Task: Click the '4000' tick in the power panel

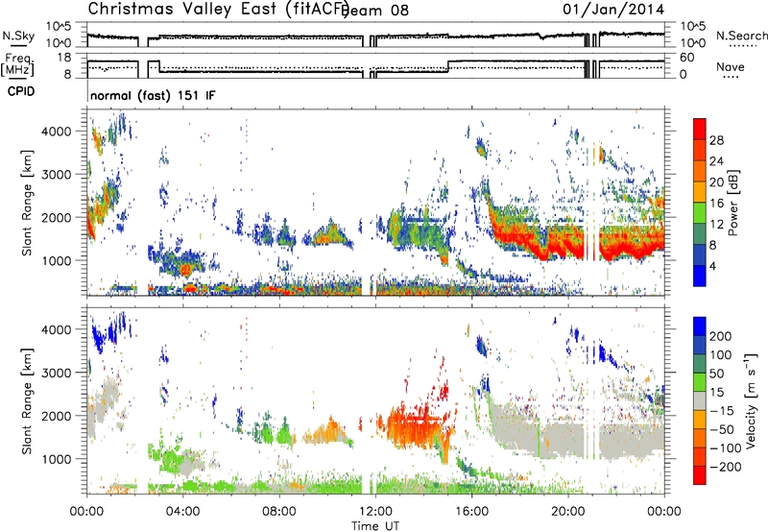Action: point(58,132)
